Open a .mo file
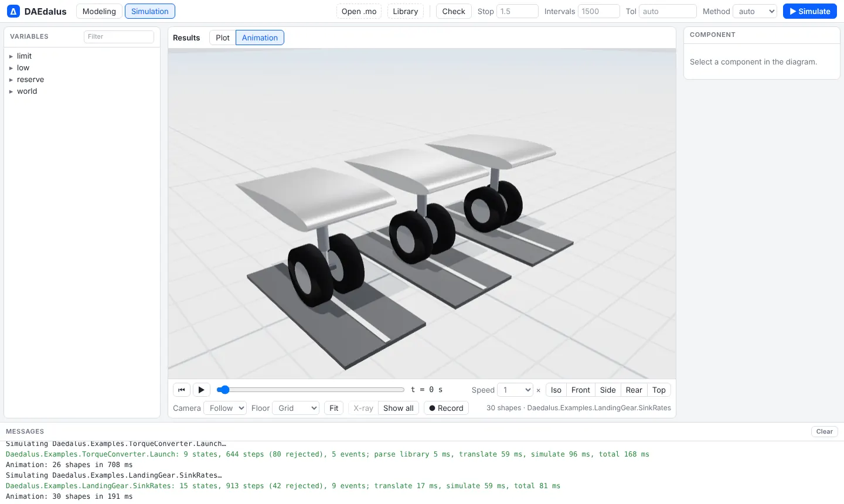 tap(359, 11)
